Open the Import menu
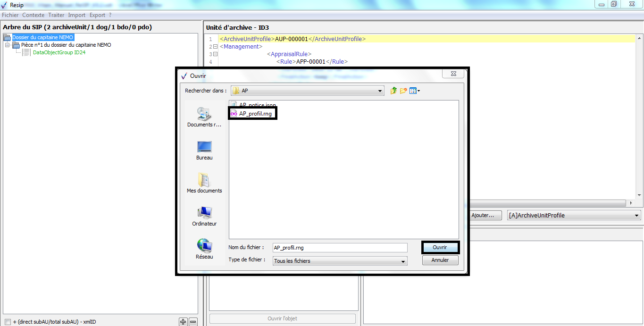 (77, 15)
